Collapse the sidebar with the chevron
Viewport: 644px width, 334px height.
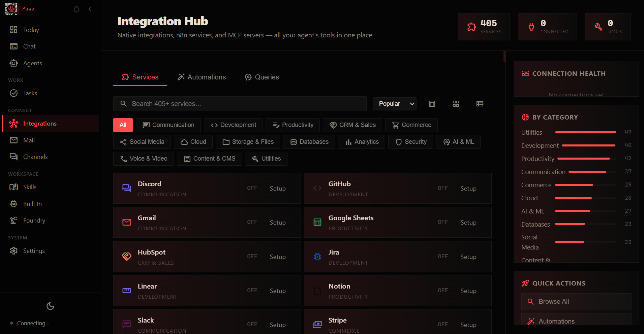(x=90, y=9)
